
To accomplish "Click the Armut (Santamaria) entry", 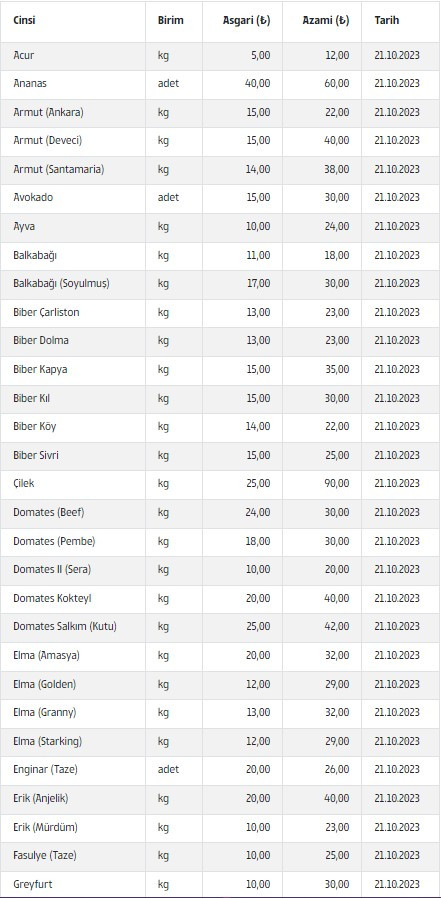I will point(58,170).
